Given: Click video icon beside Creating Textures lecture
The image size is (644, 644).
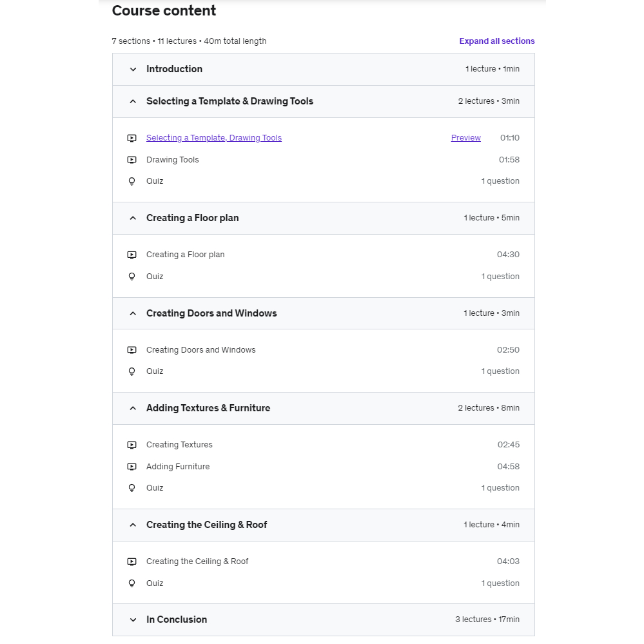Looking at the screenshot, I should tap(132, 445).
